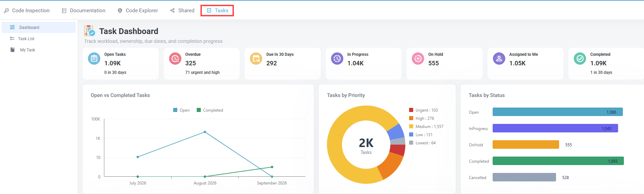644x194 pixels.
Task: Click the Open Tasks 1.09K value
Action: (113, 63)
